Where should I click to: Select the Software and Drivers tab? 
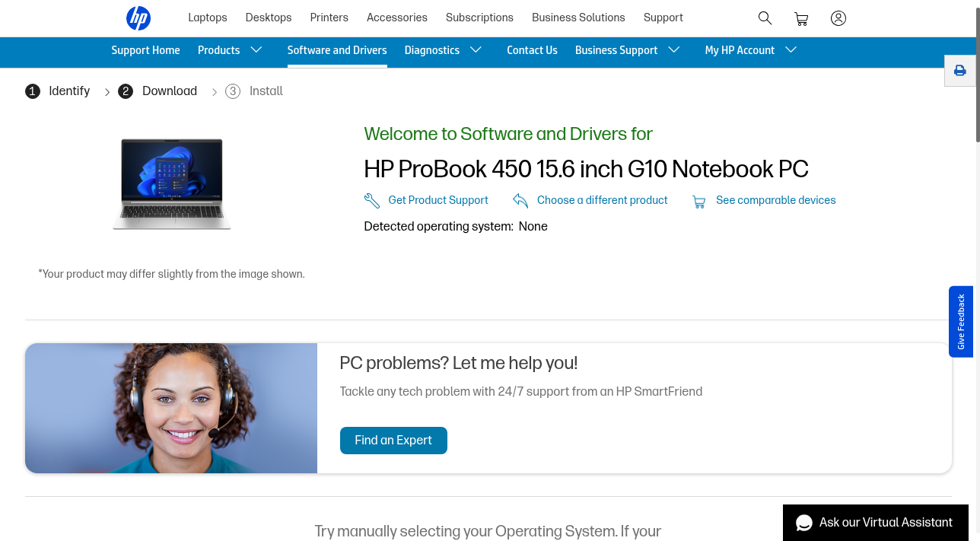(x=337, y=50)
